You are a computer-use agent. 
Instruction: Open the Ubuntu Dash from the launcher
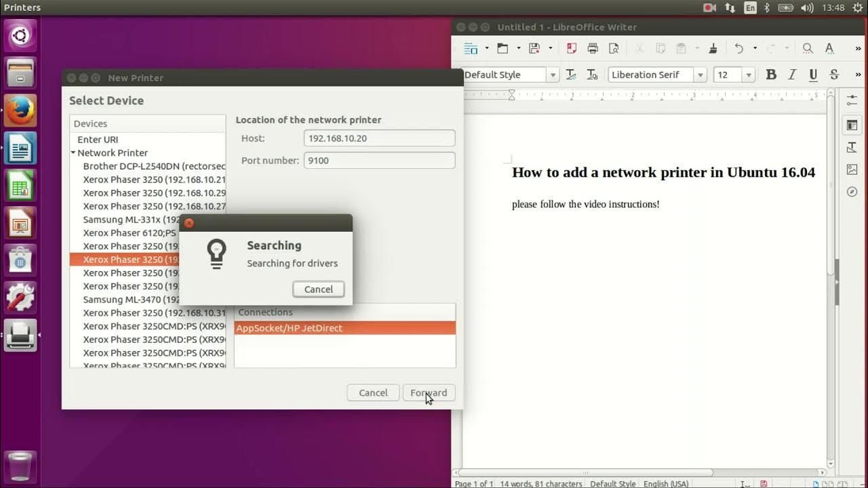(x=20, y=36)
